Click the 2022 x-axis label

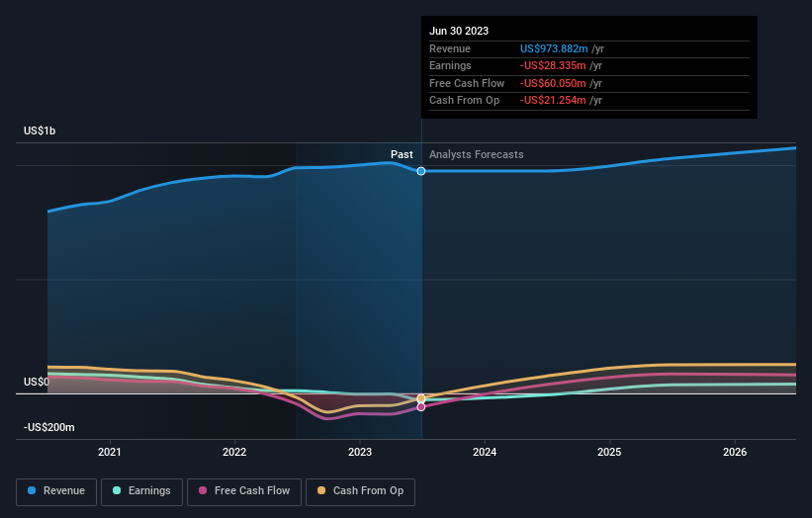pyautogui.click(x=234, y=453)
